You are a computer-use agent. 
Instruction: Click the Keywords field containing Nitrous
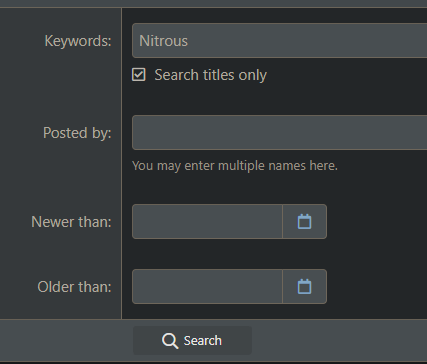(x=279, y=41)
